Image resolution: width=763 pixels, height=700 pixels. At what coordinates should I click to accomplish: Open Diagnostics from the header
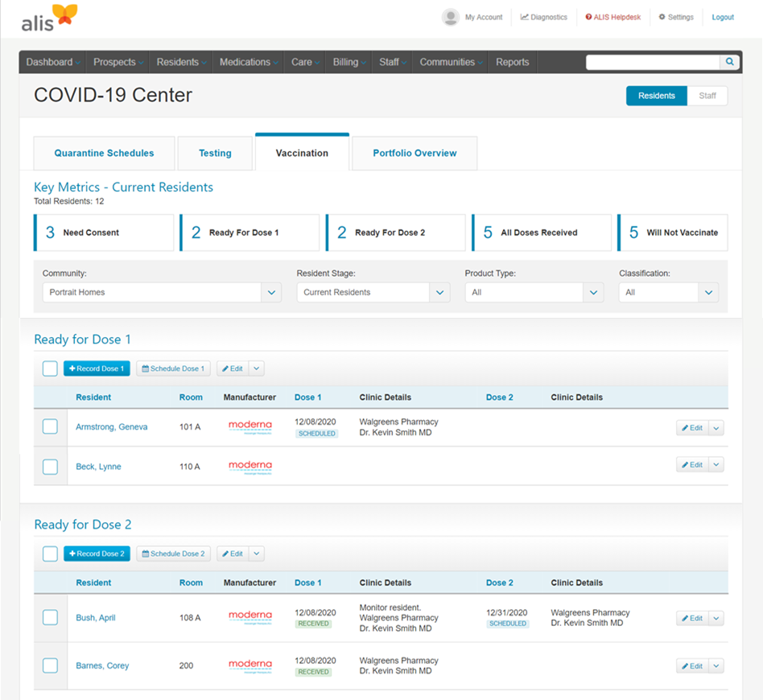point(543,17)
